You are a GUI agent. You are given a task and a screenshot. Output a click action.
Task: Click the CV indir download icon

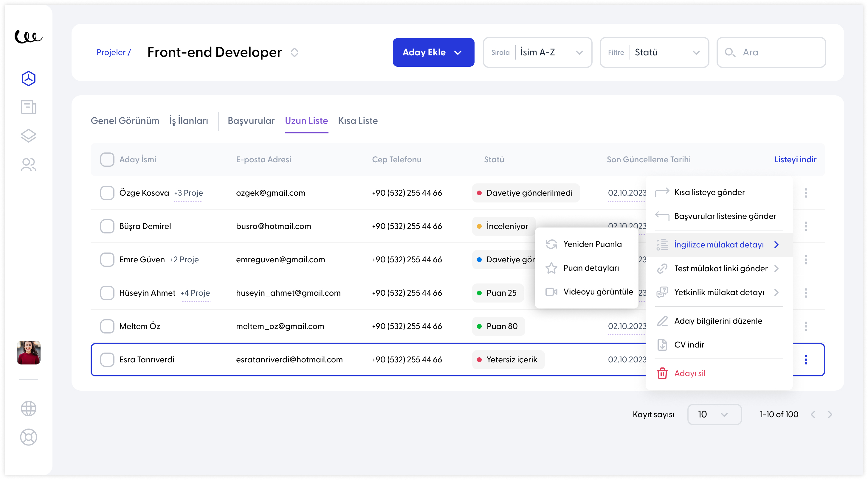pos(662,345)
